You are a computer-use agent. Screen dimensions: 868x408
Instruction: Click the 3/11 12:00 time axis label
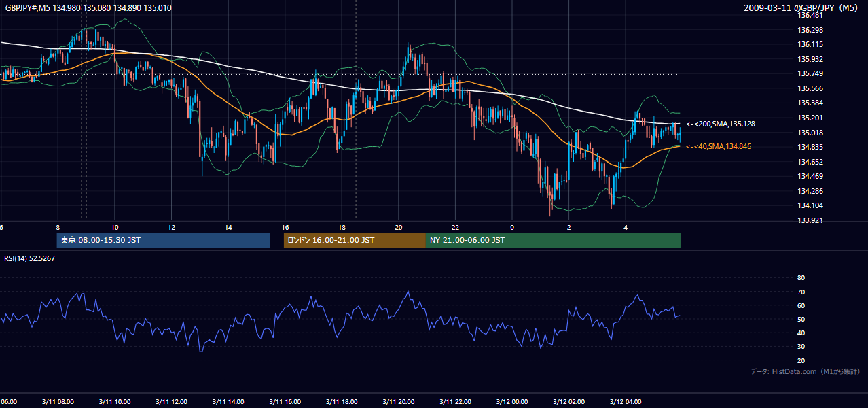[171, 401]
